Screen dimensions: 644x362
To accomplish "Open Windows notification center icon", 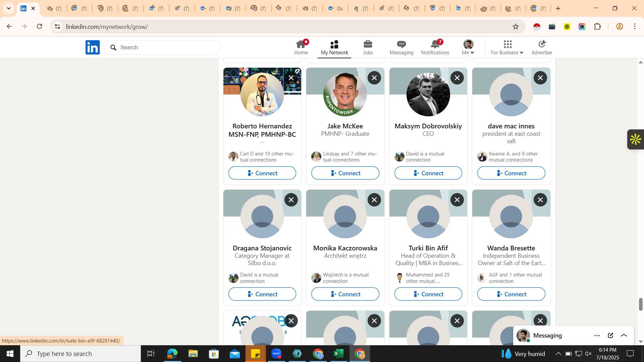I will point(630,354).
